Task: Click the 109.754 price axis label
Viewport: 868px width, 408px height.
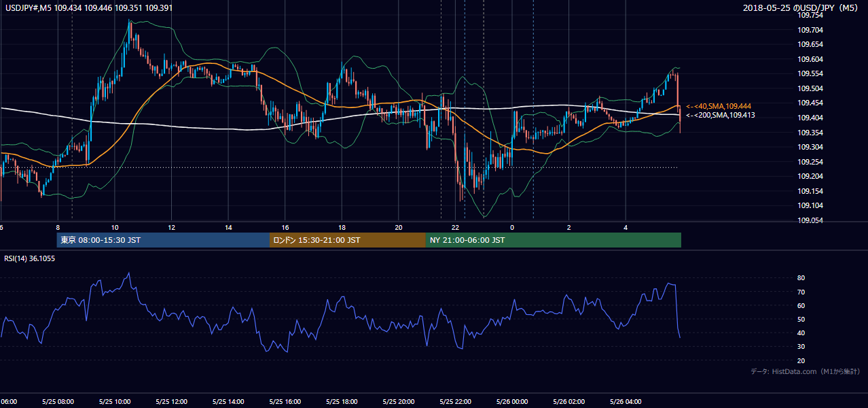Action: pyautogui.click(x=810, y=15)
